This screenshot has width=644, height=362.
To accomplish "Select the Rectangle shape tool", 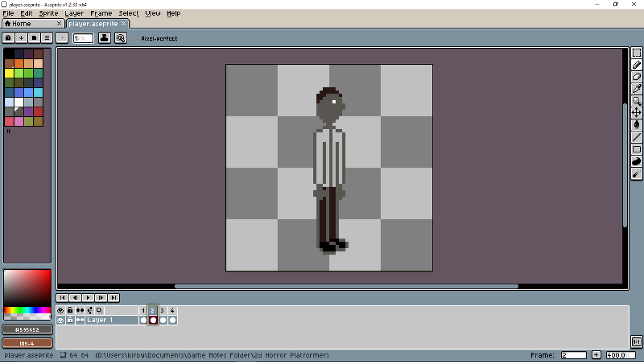I will click(x=636, y=149).
